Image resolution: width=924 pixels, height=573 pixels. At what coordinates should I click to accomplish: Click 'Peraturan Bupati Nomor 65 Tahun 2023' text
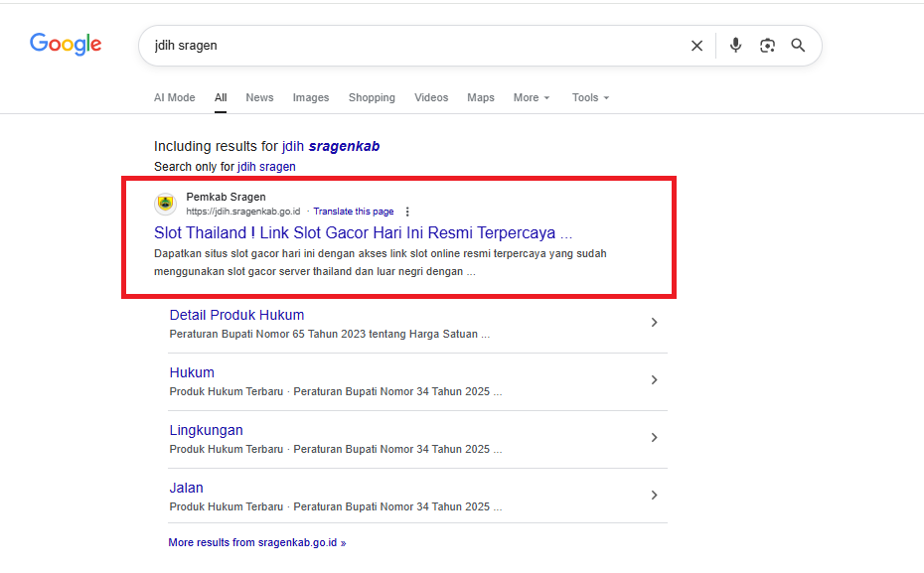[x=267, y=334]
